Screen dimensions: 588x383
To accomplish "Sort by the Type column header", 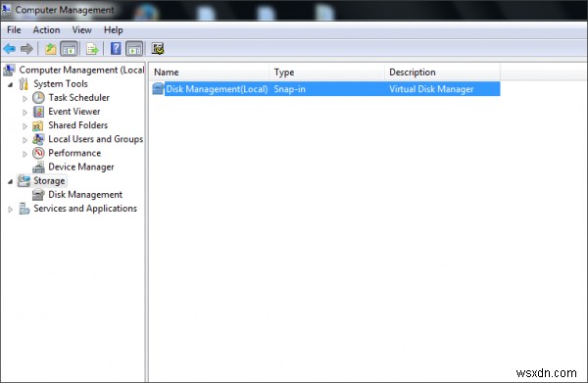I will click(327, 72).
